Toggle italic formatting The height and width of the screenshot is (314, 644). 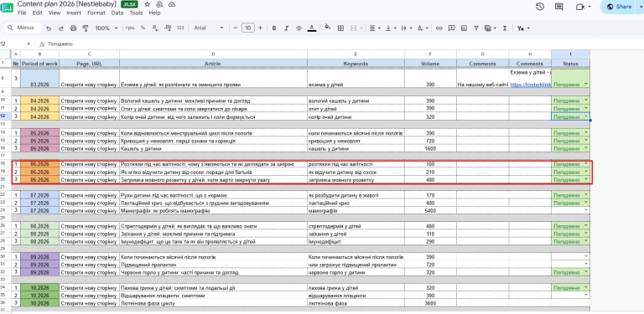[x=287, y=28]
